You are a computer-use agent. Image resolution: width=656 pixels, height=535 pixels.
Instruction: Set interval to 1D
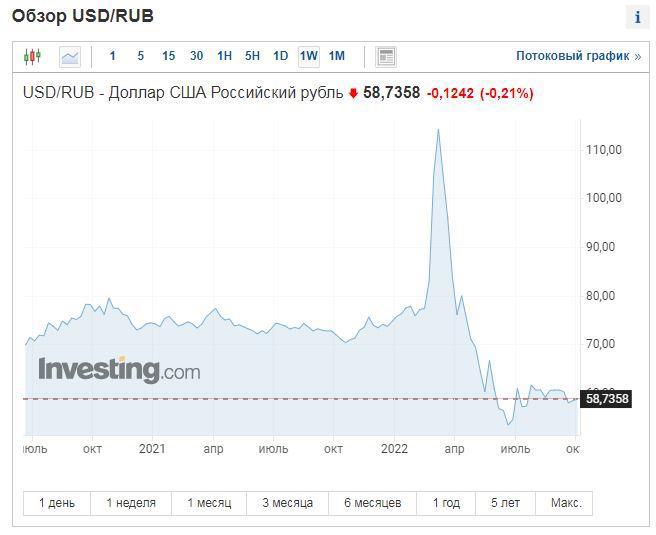coord(280,56)
